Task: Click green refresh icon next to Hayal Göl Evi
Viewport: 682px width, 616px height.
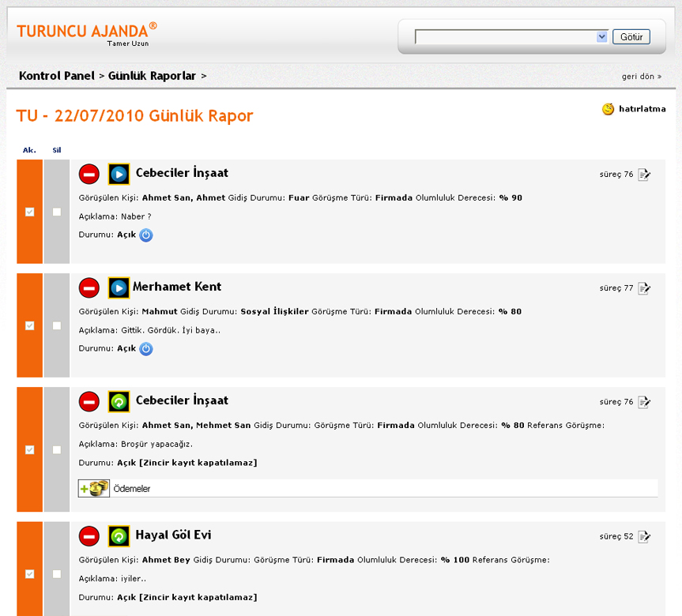Action: 119,536
